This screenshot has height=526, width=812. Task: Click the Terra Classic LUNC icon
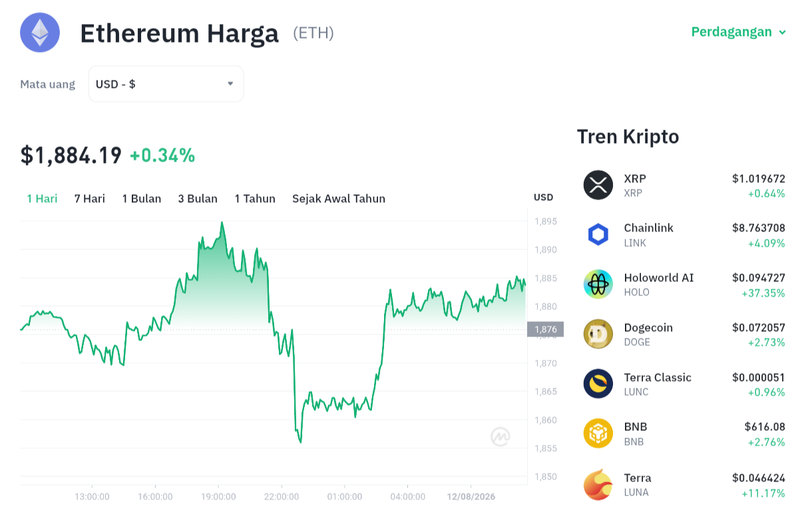coord(598,384)
